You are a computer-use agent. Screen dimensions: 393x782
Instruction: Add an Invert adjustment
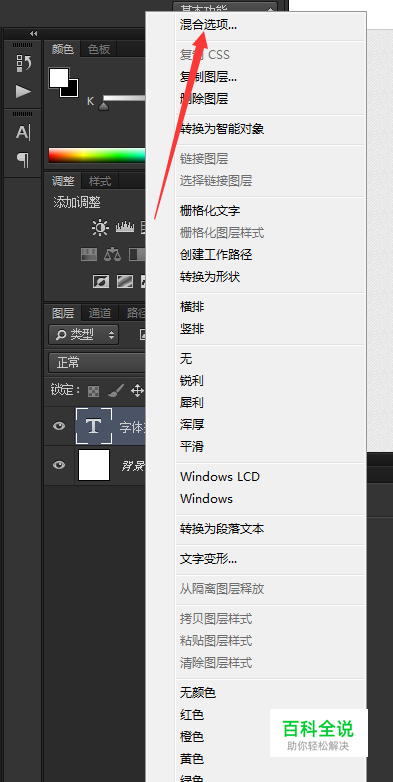(x=101, y=282)
